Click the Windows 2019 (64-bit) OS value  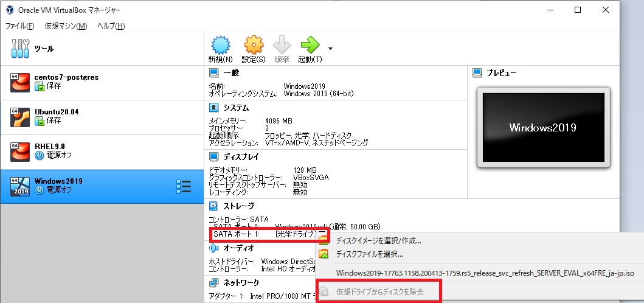point(319,94)
